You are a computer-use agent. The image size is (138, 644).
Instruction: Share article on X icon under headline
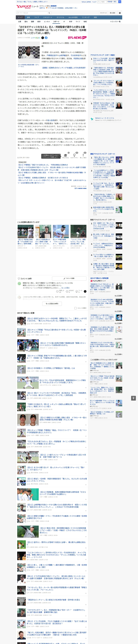[x=43, y=38]
